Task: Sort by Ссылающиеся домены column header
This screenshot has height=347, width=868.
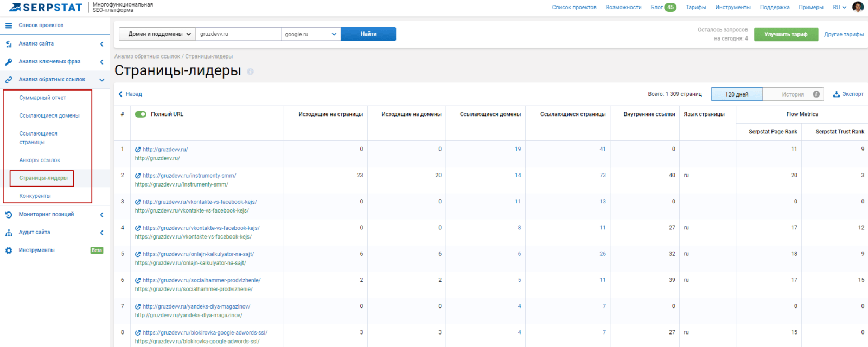Action: tap(490, 114)
